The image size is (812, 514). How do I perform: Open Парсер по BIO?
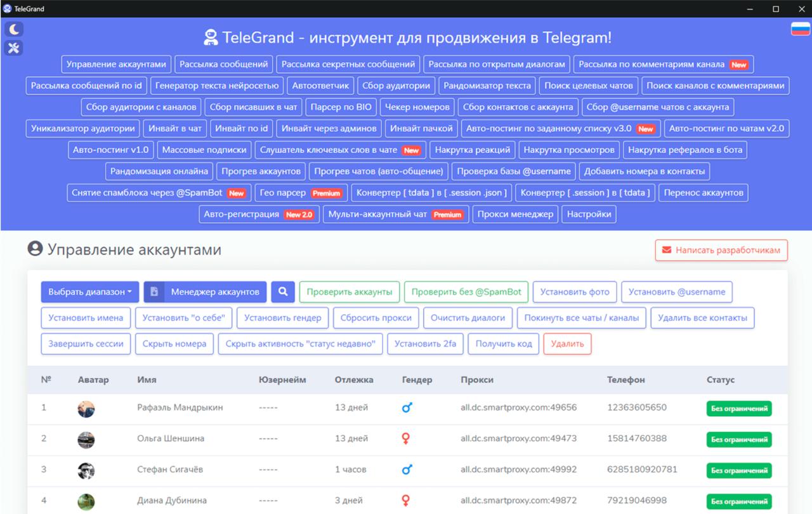[341, 107]
